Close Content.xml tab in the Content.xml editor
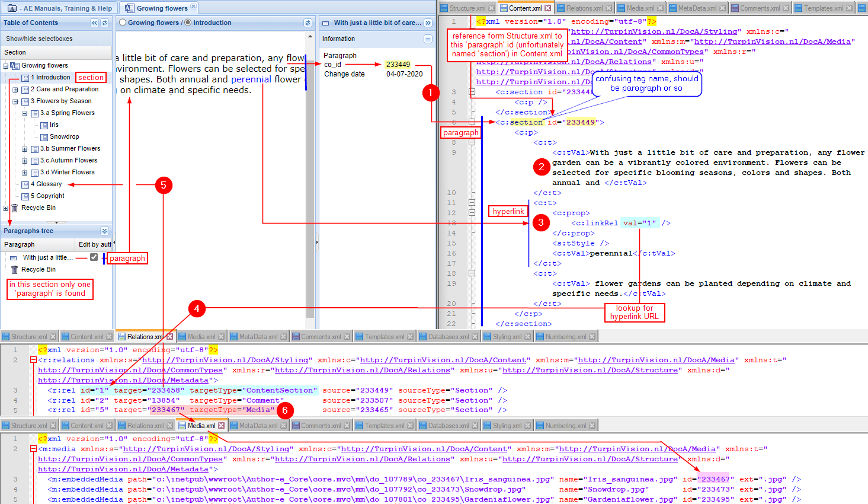The height and width of the screenshot is (504, 868). point(547,8)
